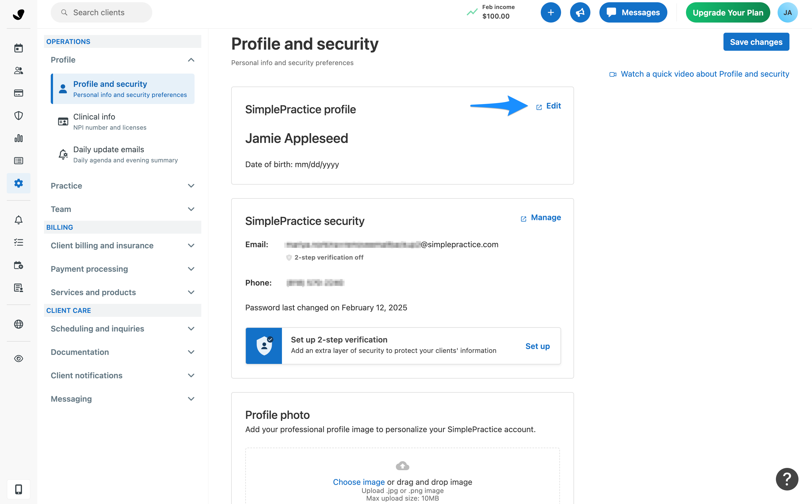Click the blue plus create button

tap(550, 13)
